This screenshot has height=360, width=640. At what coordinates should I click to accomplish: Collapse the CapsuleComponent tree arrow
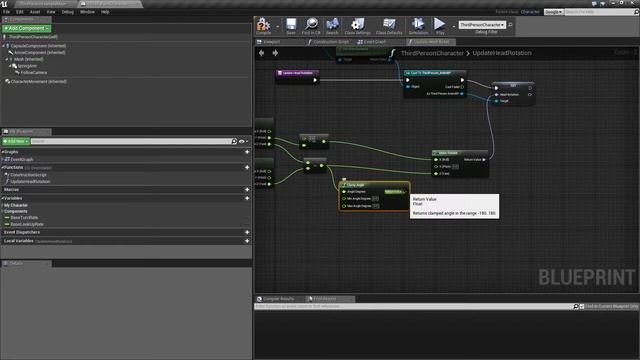pyautogui.click(x=4, y=46)
